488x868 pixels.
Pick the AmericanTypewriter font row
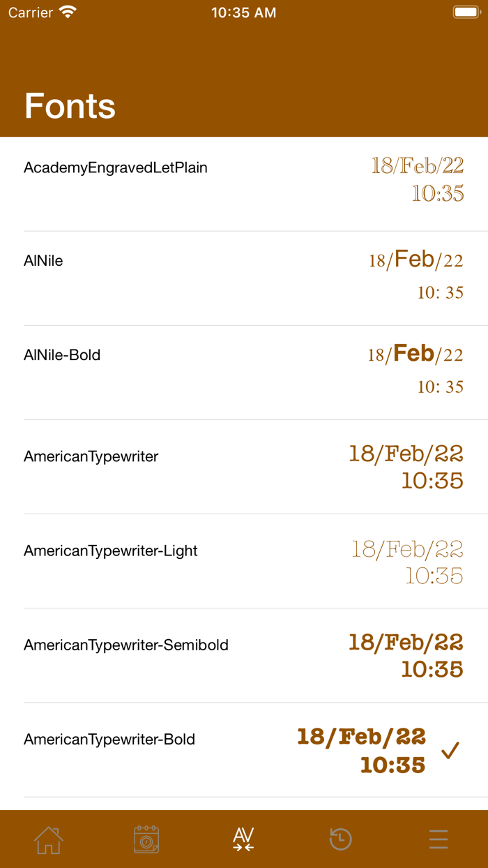[91, 456]
